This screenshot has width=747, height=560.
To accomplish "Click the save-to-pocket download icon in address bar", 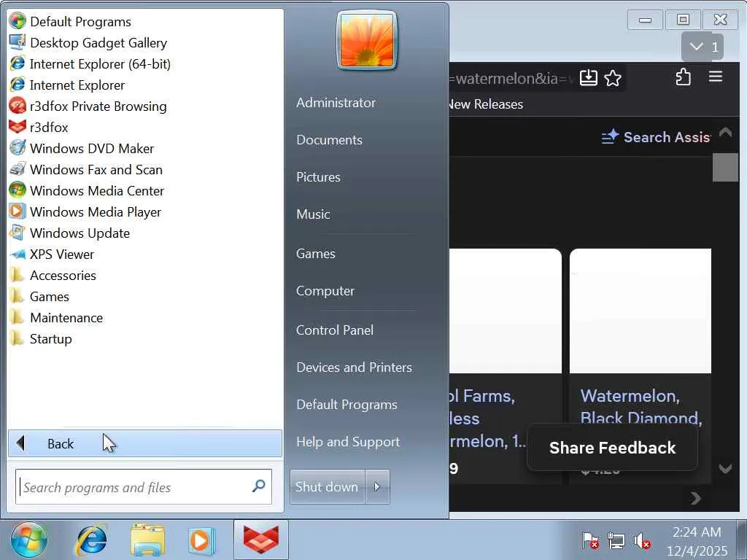I will click(589, 77).
